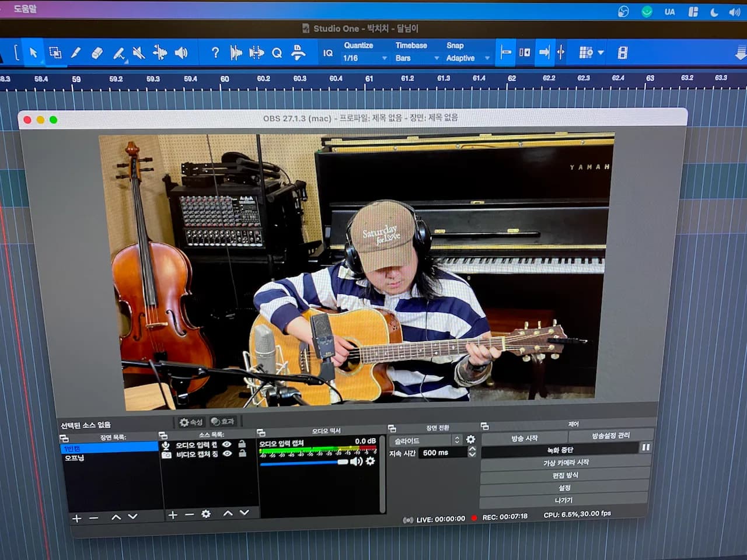Hide the video capture device source
The height and width of the screenshot is (560, 747).
click(x=227, y=454)
